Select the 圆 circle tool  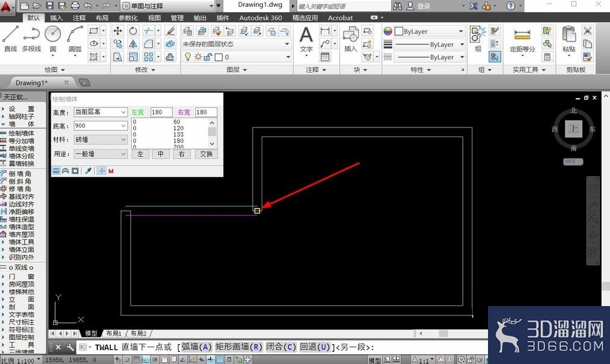point(53,38)
